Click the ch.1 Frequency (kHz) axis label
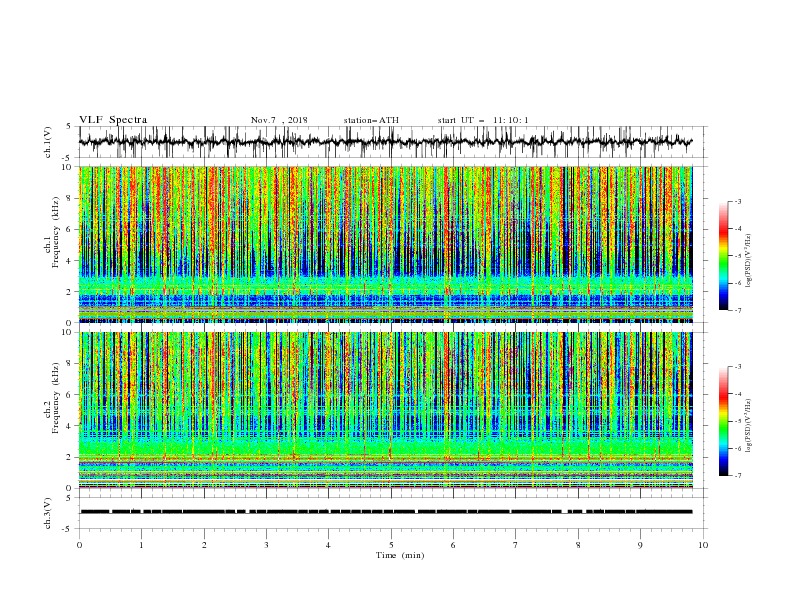 click(52, 231)
